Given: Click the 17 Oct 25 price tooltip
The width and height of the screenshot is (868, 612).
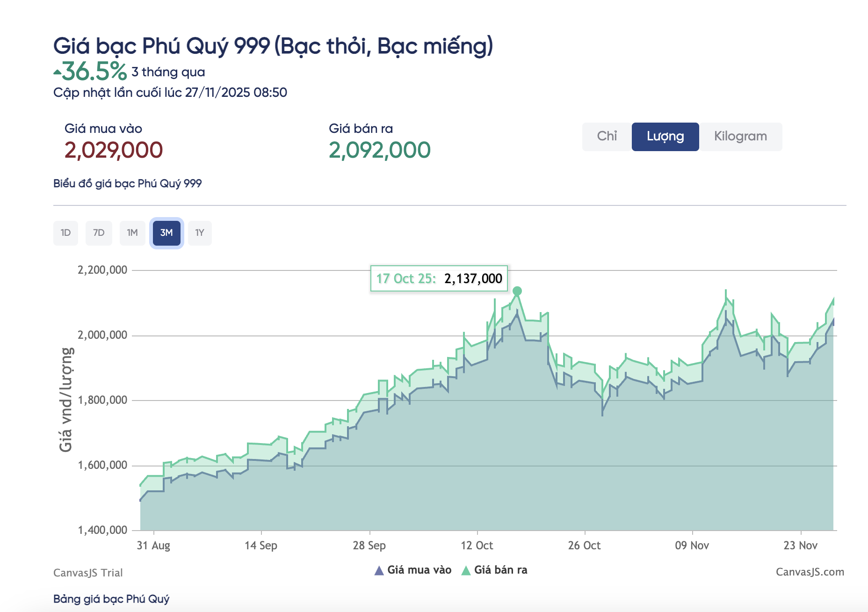Looking at the screenshot, I should point(439,278).
